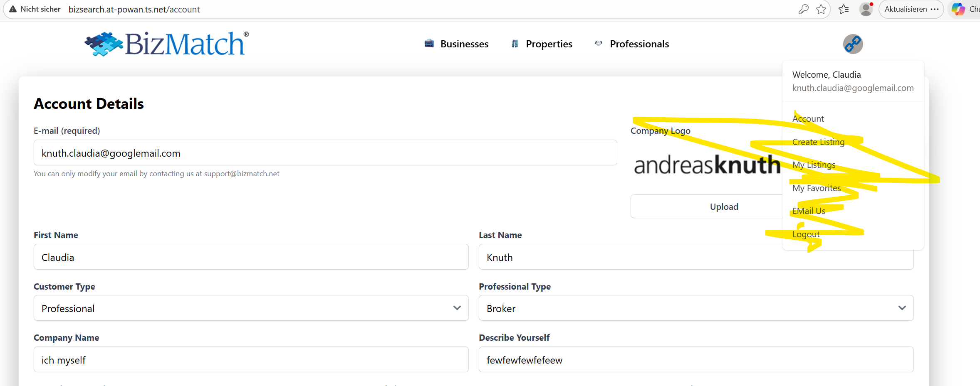Screen dimensions: 980x386
Task: Open the browser favorites list icon
Action: tap(844, 9)
